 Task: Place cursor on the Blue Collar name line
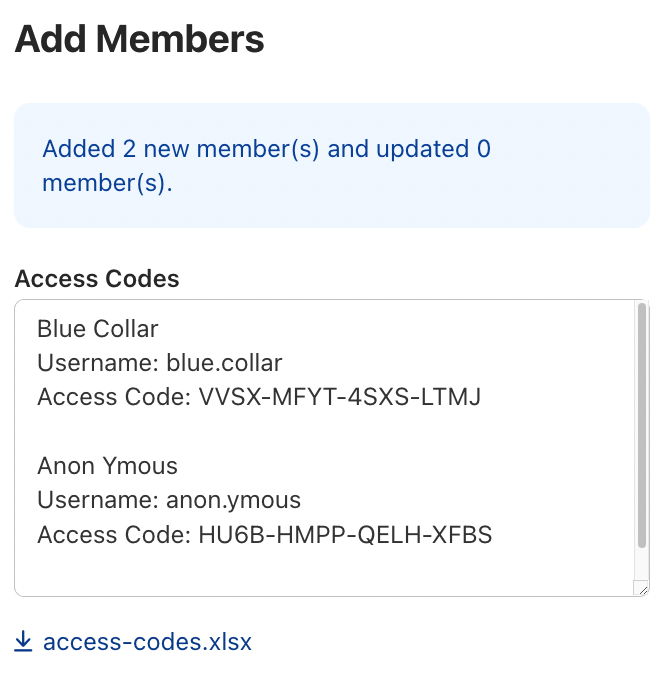tap(98, 329)
